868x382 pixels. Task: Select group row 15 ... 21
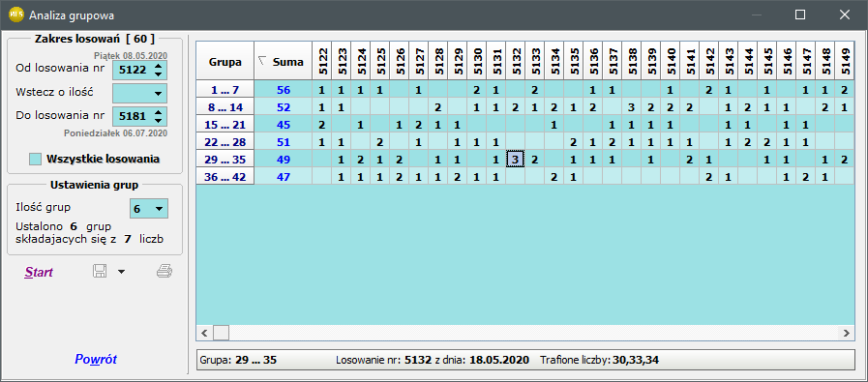(x=225, y=125)
